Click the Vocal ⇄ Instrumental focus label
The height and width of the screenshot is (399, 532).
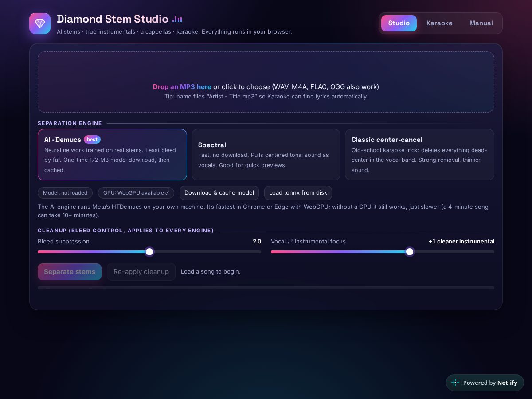coord(308,242)
